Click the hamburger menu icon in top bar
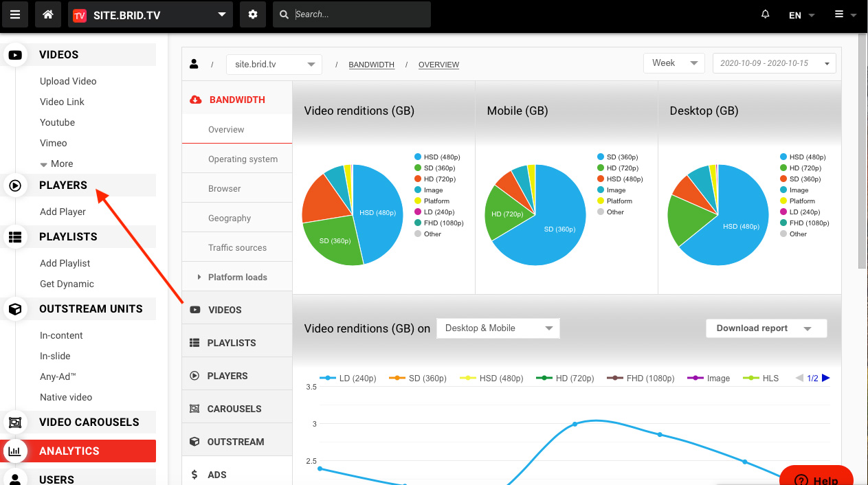This screenshot has height=485, width=868. point(15,14)
